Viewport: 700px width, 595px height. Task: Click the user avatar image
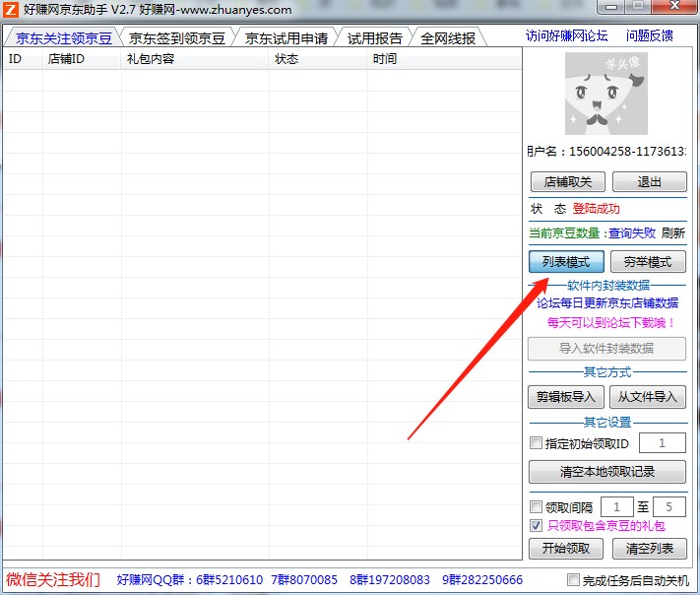(605, 94)
